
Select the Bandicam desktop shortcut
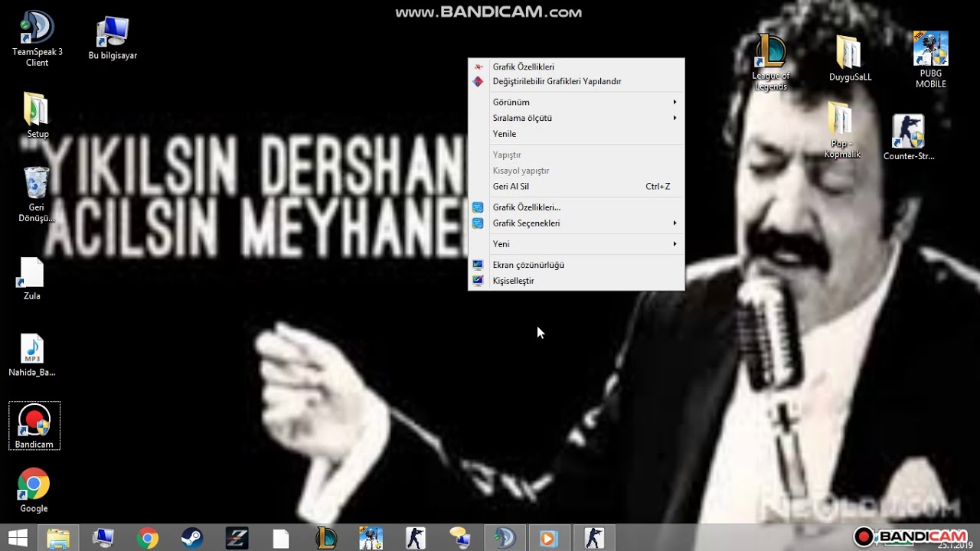34,425
